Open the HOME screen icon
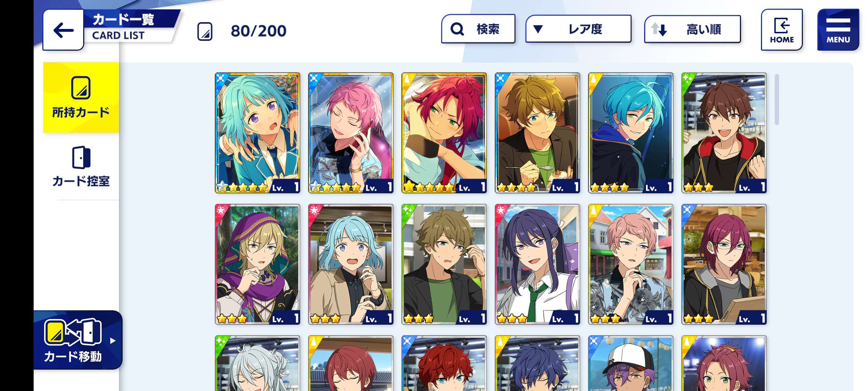Screen dimensions: 868x391 782,30
